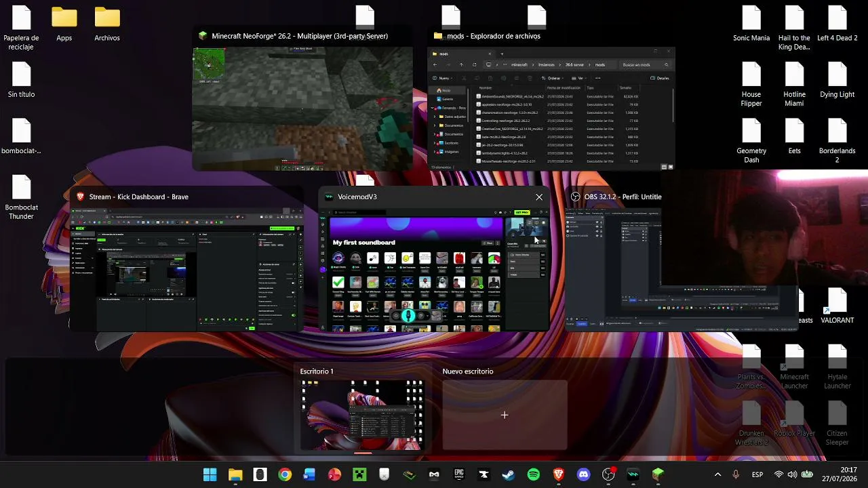Select the Geometry Dash desktop icon

click(751, 142)
